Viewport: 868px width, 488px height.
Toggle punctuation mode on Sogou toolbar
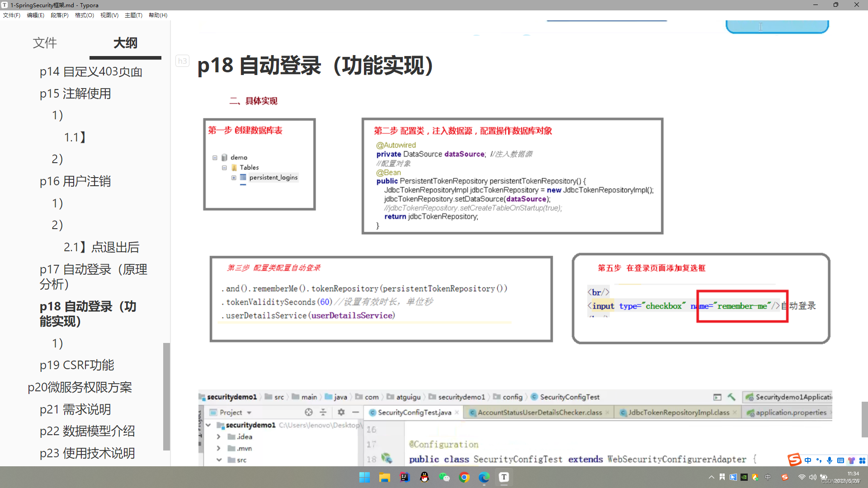point(818,460)
